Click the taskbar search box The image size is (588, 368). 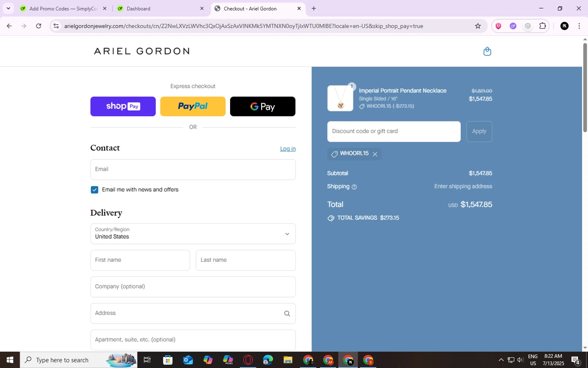point(78,360)
